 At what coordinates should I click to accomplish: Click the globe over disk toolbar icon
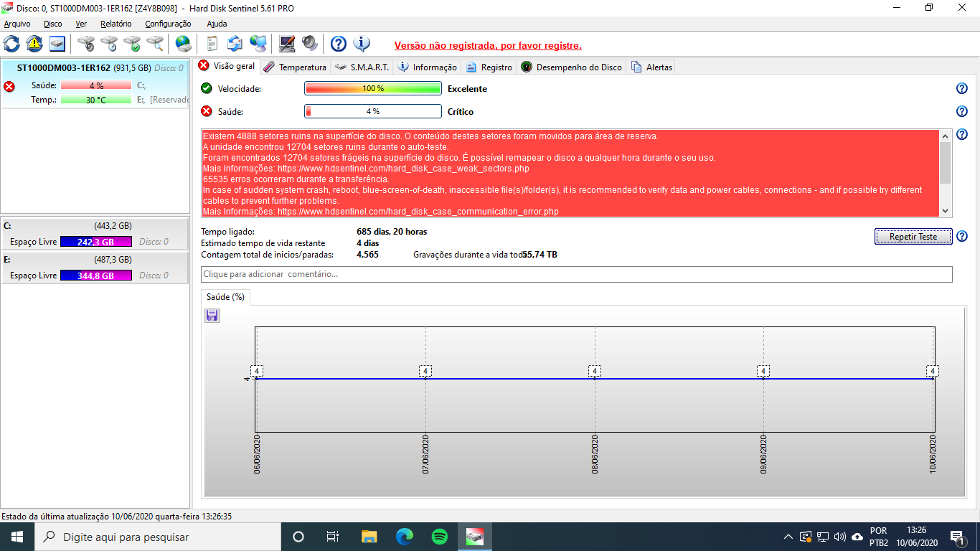click(184, 44)
